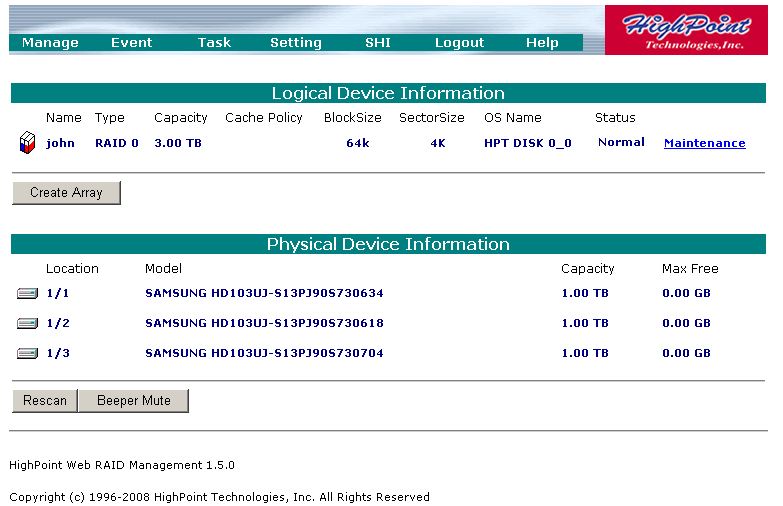Click the HighPoint Web RAID Management 1.5.0 text

(122, 466)
